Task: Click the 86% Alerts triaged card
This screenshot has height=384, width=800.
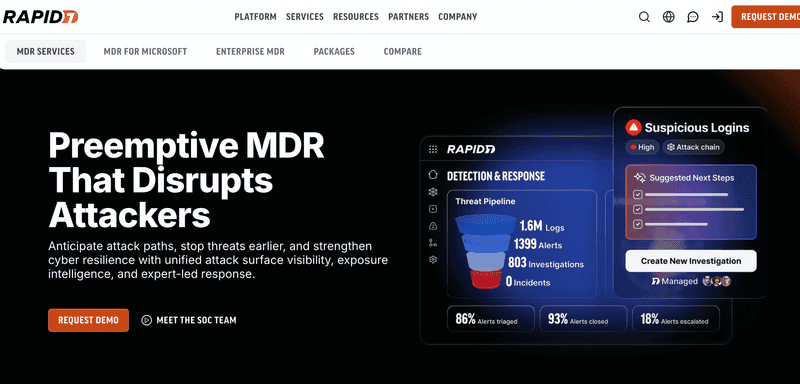Action: [491, 319]
